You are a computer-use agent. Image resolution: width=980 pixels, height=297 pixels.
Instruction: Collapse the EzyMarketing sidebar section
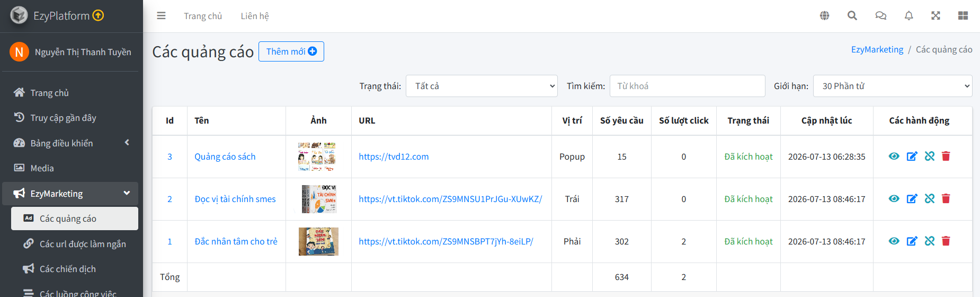pos(127,194)
